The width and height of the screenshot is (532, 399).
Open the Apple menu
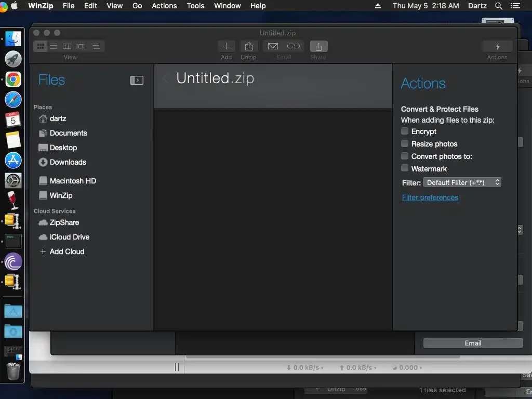pyautogui.click(x=14, y=6)
